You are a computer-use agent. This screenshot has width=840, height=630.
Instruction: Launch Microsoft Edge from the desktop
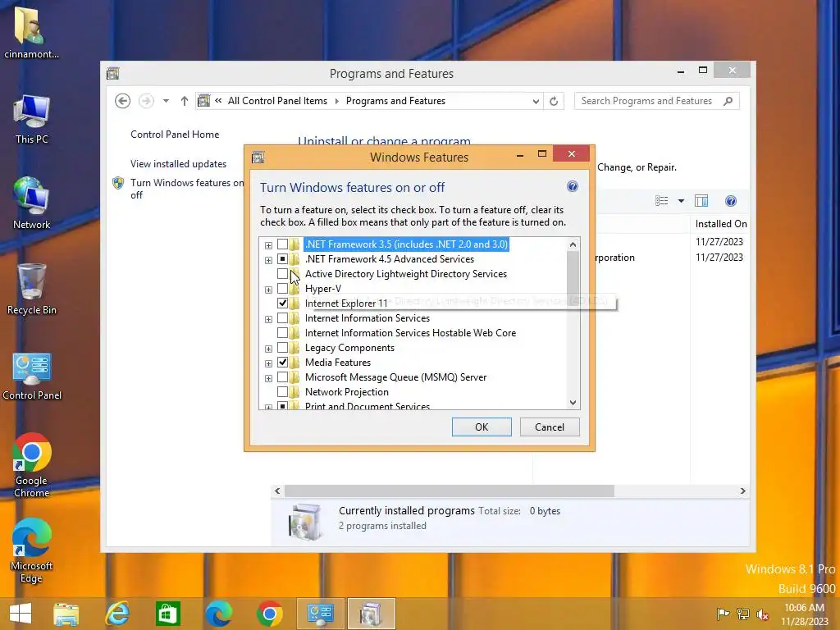(32, 550)
